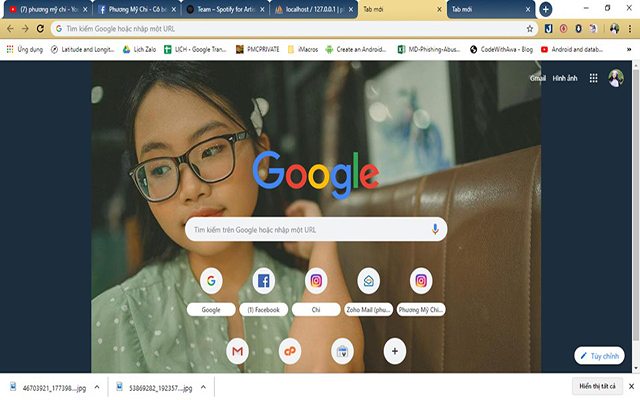640x400 pixels.
Task: Open the Google shortcut tile
Action: pos(211,292)
